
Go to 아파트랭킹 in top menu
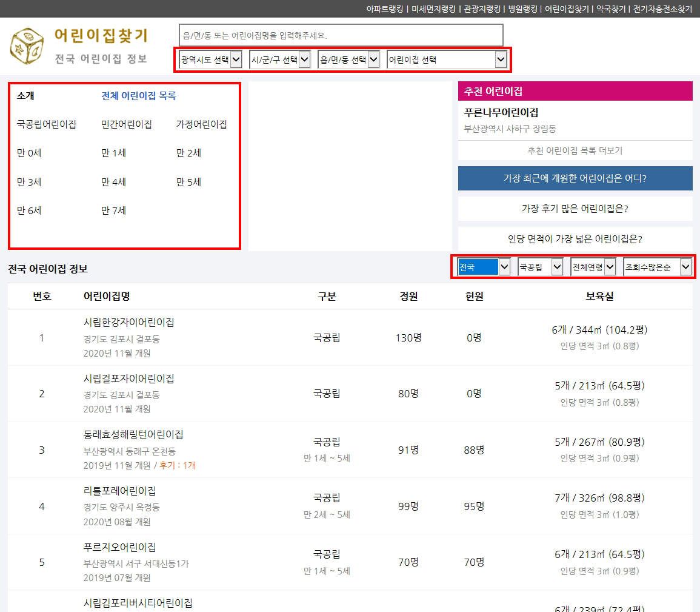(x=384, y=9)
